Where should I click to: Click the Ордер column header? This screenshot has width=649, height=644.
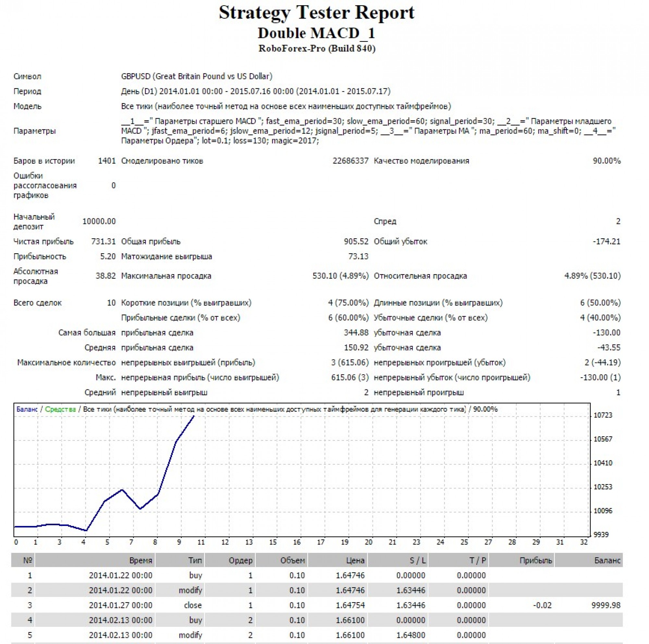(240, 560)
